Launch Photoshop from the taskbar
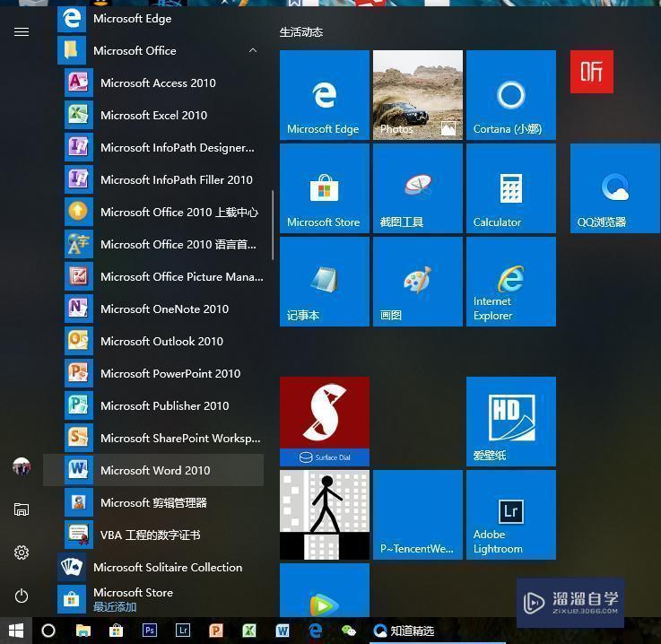661x644 pixels. pos(149,631)
